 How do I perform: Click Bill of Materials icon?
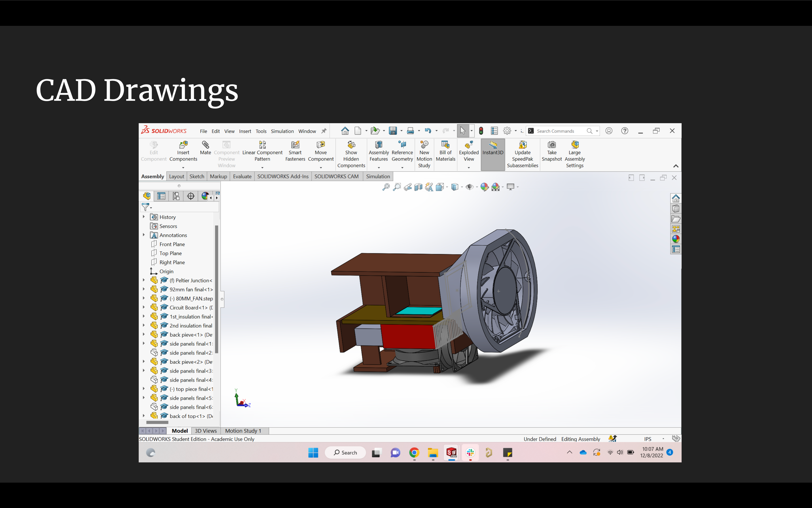[x=445, y=145]
